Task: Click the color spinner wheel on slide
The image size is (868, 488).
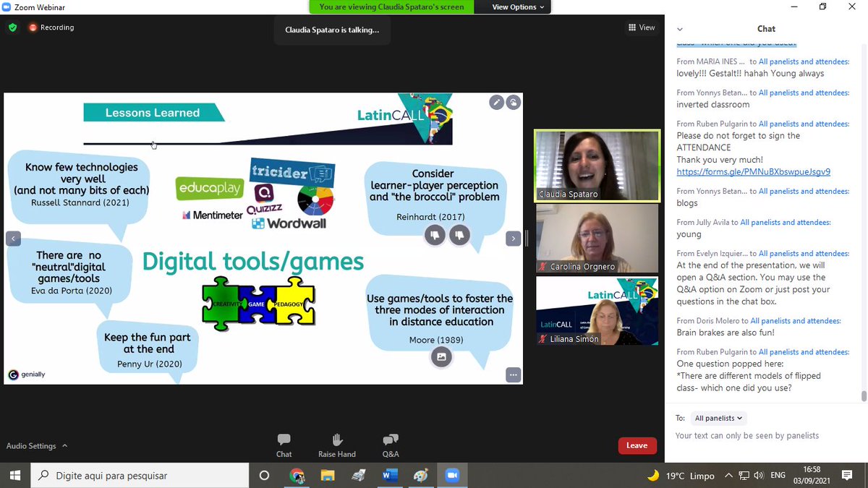Action: (316, 200)
